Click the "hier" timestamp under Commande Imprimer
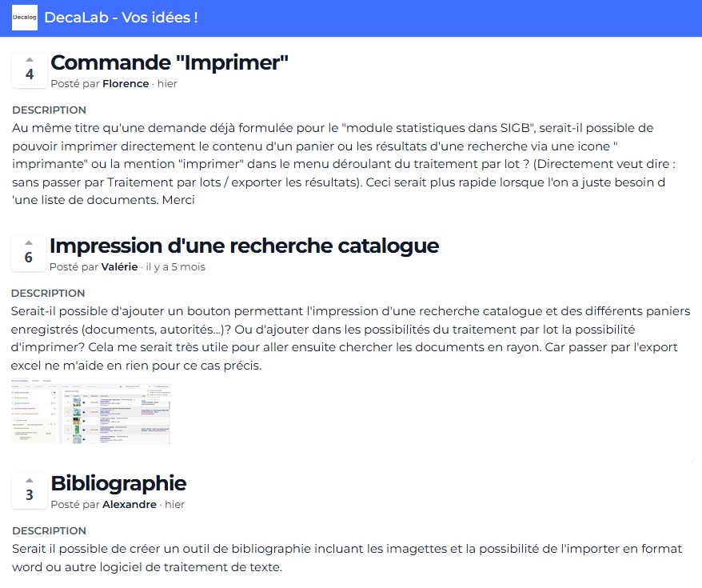The image size is (702, 588). (x=166, y=83)
